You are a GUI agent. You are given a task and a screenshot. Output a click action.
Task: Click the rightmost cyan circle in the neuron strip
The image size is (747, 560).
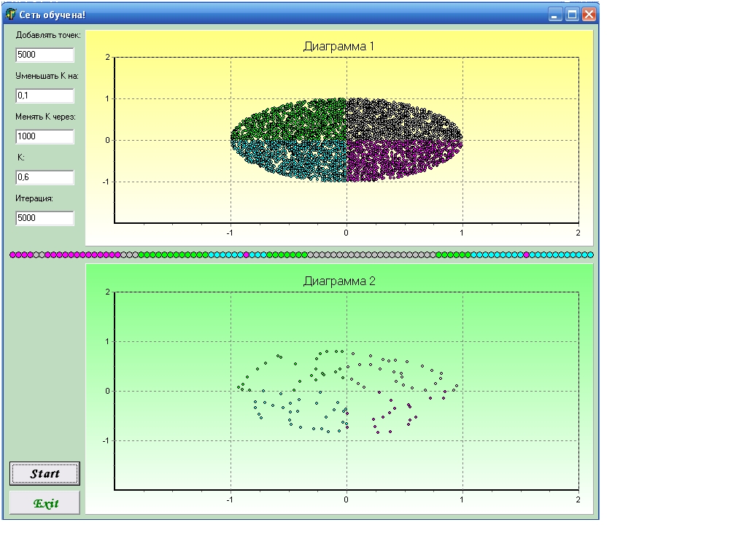coord(590,254)
